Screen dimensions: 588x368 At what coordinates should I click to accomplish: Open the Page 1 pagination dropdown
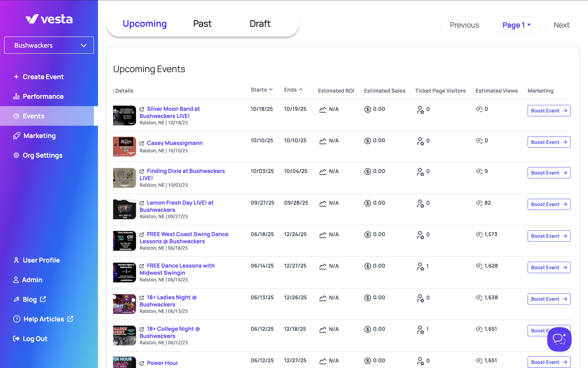(517, 25)
